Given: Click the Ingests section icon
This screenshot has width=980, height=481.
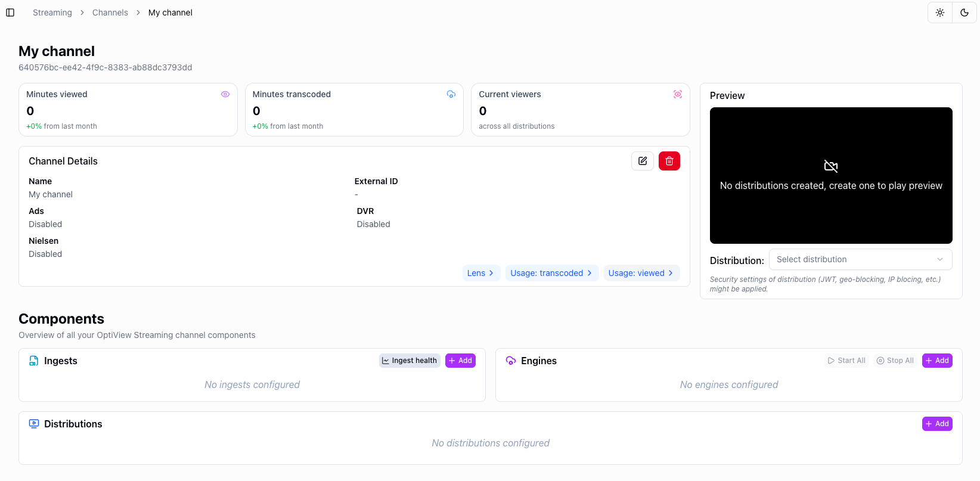Looking at the screenshot, I should point(34,361).
